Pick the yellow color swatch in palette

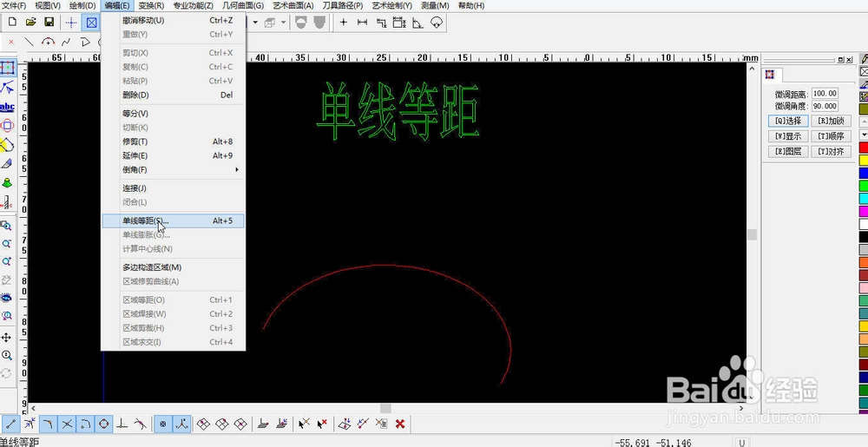[864, 161]
